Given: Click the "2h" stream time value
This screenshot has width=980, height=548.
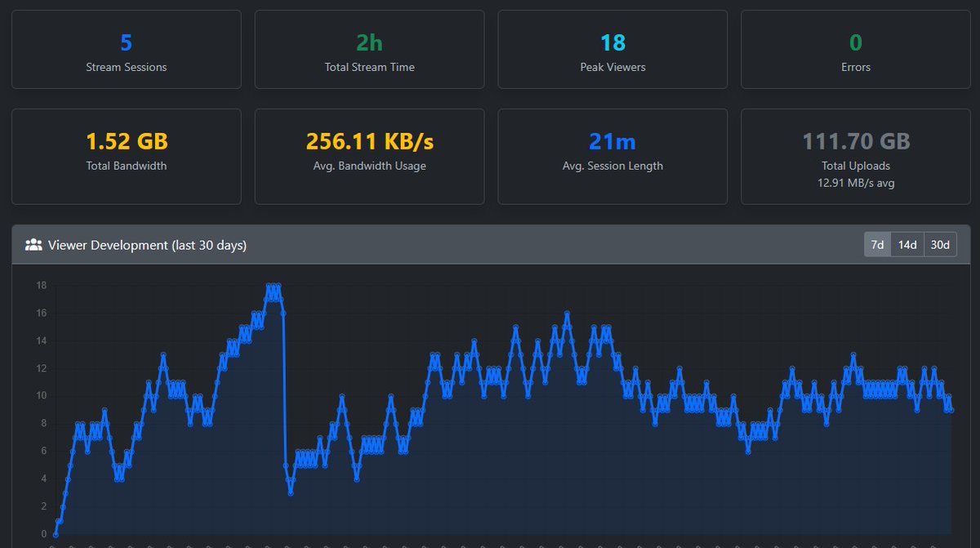Looking at the screenshot, I should [x=369, y=42].
